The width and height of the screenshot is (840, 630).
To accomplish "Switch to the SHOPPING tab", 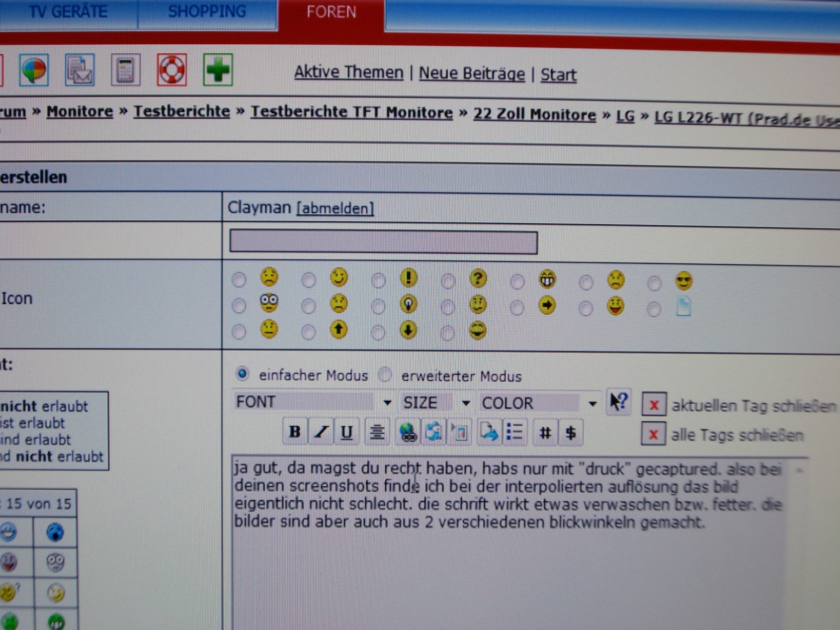I will 207,12.
